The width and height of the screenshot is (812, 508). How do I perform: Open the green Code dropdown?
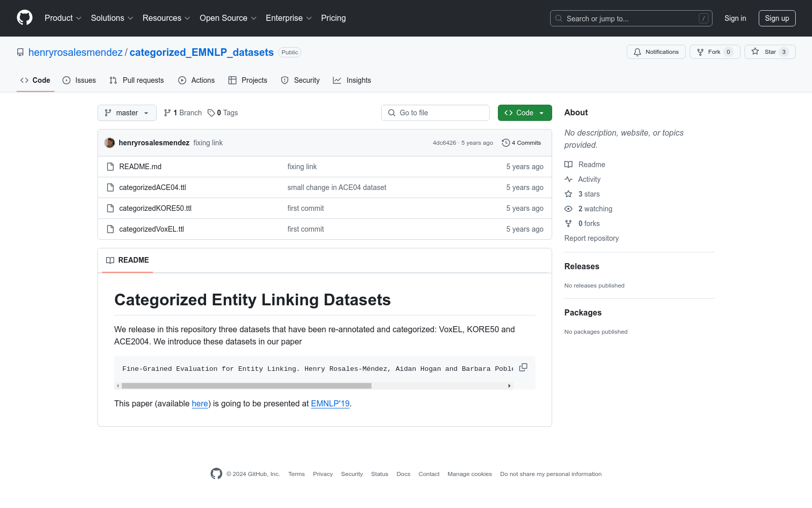[525, 113]
